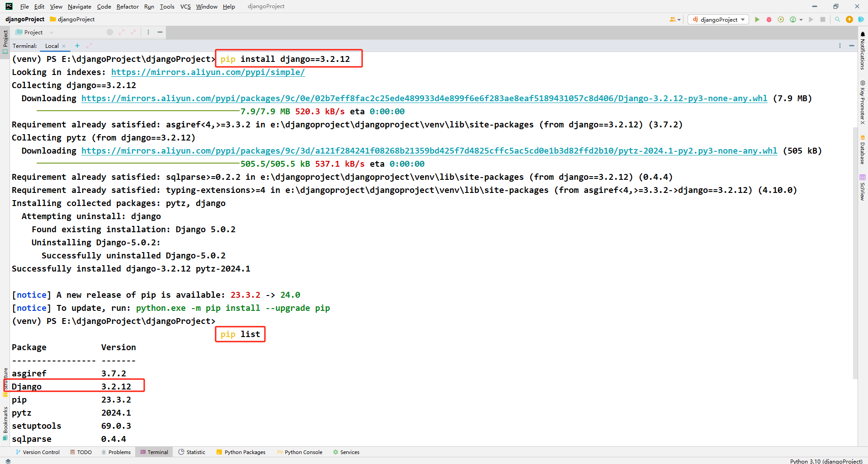Expand the Code With Me dropdown arrow
Image resolution: width=868 pixels, height=464 pixels.
click(679, 19)
